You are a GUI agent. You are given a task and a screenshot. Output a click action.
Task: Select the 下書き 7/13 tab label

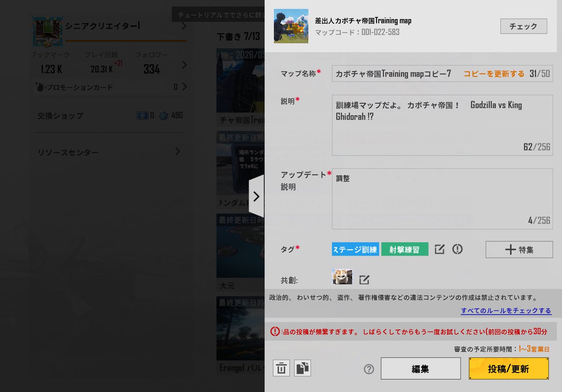coord(238,36)
